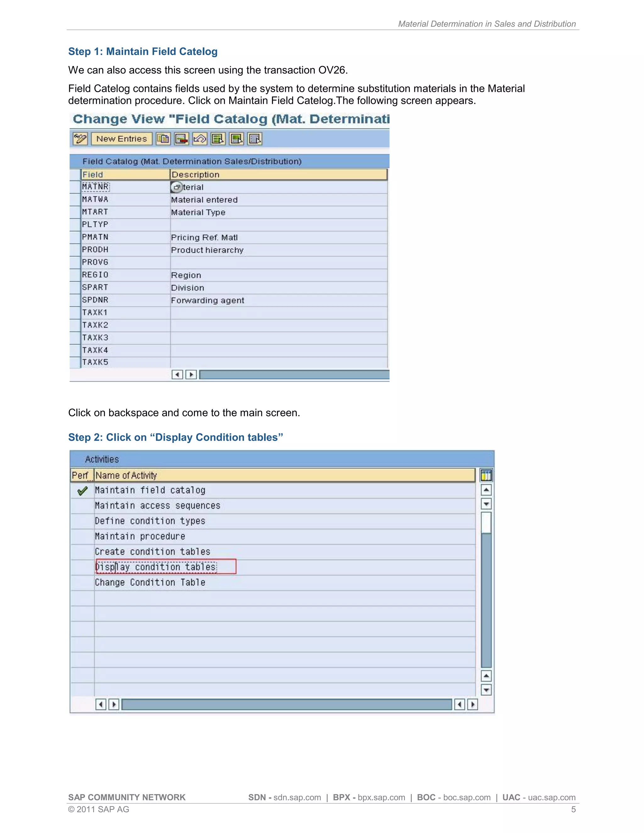Open table settings icon in Activities
The height and width of the screenshot is (833, 644).
(x=486, y=475)
